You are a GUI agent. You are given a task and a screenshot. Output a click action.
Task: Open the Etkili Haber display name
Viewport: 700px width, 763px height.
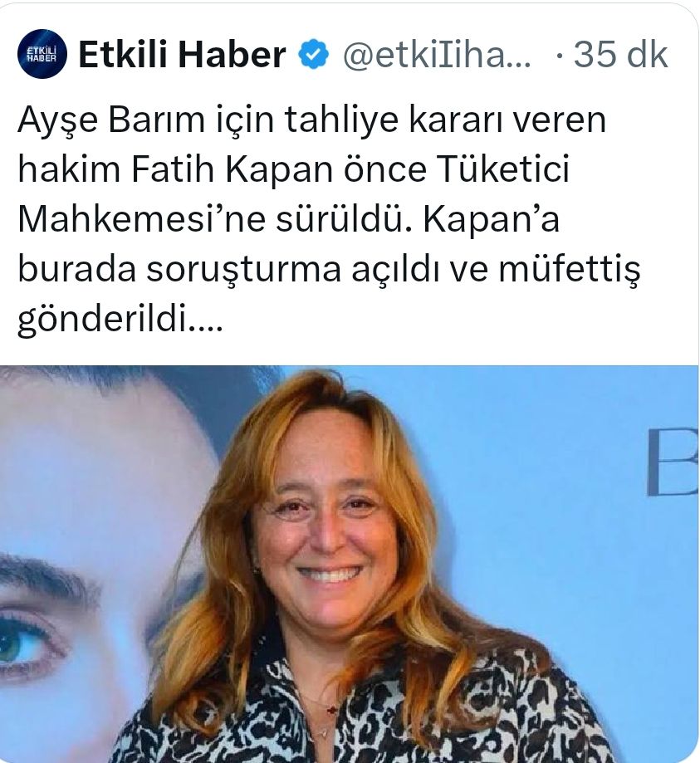pyautogui.click(x=182, y=54)
